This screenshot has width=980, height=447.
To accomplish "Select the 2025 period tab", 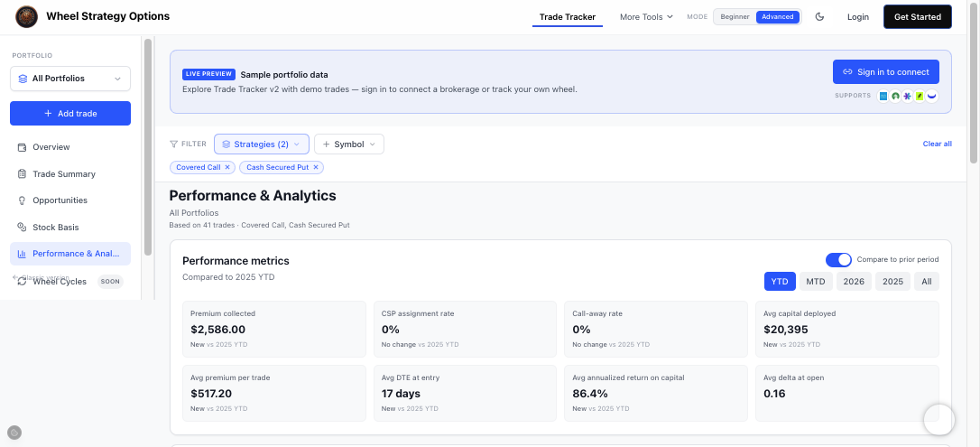I will pyautogui.click(x=892, y=282).
